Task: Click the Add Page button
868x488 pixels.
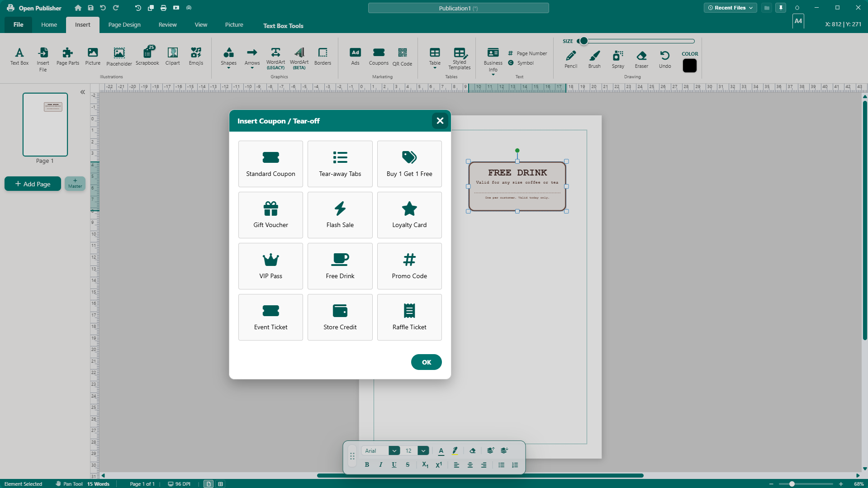Action: coord(33,184)
